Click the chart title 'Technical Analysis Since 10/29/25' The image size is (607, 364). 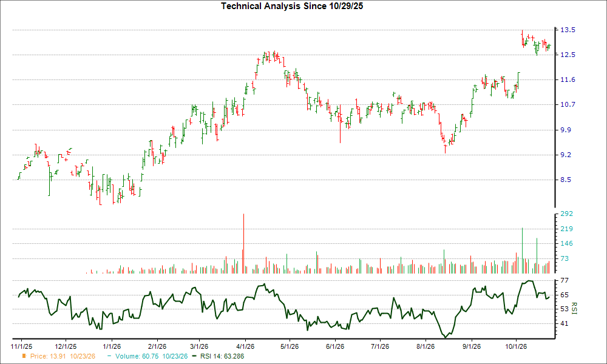click(292, 6)
